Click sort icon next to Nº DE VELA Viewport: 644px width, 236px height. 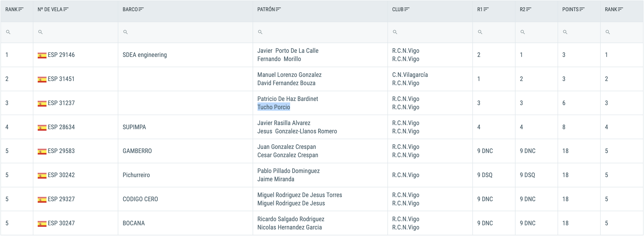(66, 9)
